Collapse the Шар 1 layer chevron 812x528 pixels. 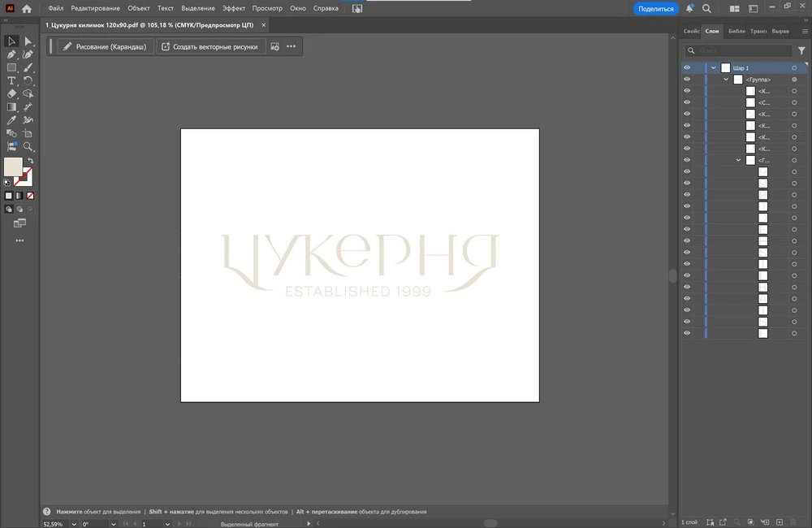click(x=713, y=68)
